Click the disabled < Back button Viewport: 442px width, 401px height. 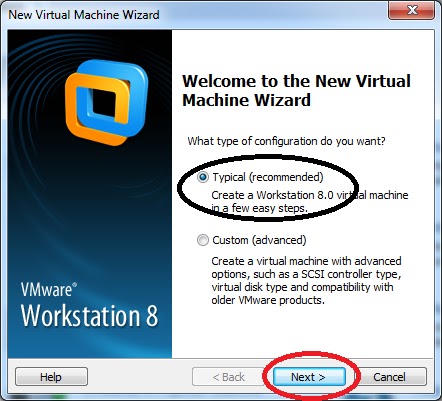(x=229, y=377)
